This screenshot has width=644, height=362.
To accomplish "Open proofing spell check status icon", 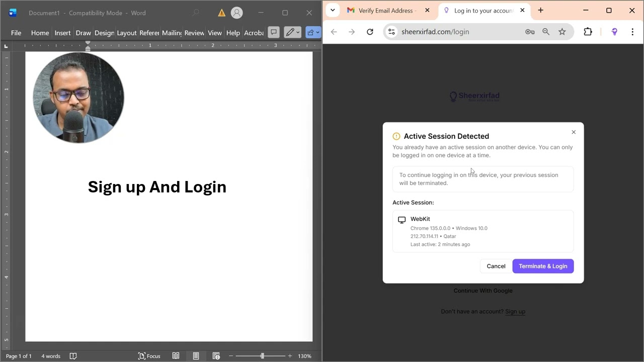I will [73, 356].
